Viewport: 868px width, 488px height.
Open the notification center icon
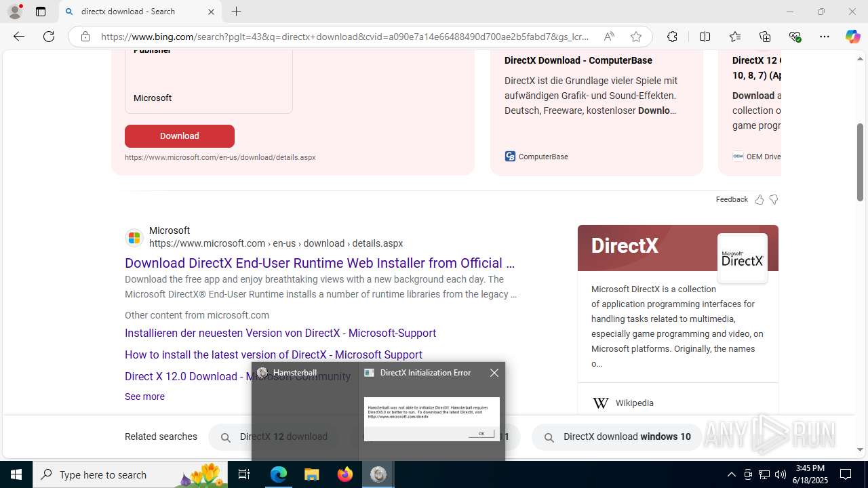pos(846,474)
